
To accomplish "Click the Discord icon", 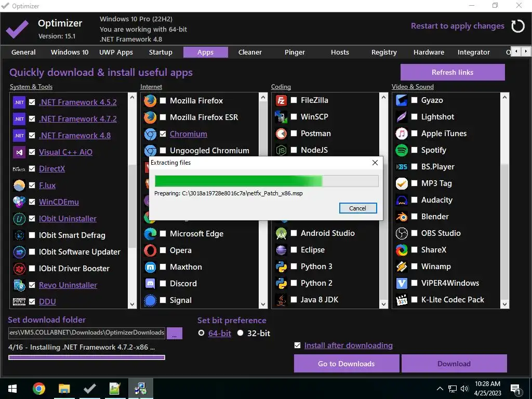I will point(150,283).
